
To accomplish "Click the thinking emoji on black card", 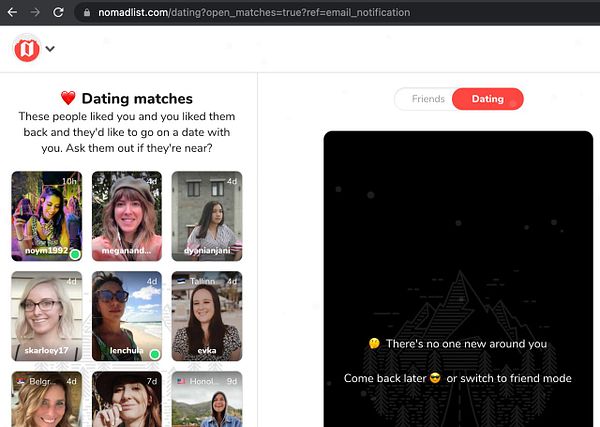I will pyautogui.click(x=374, y=344).
